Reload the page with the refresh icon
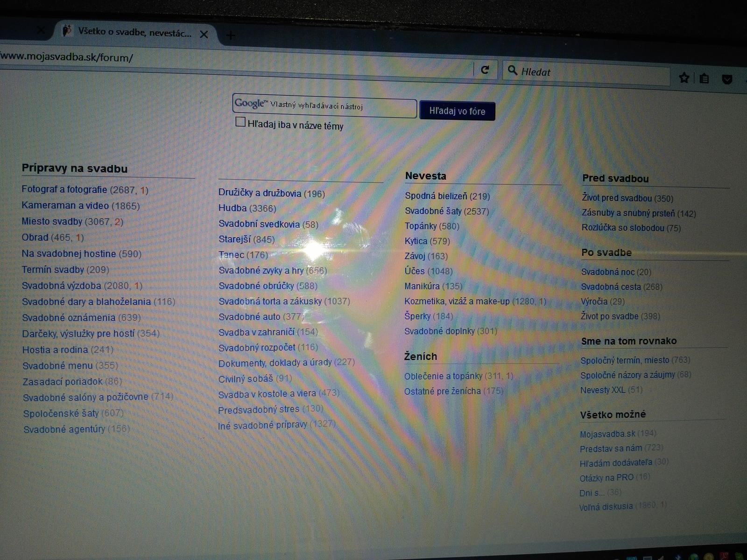Image resolution: width=747 pixels, height=560 pixels. pyautogui.click(x=485, y=70)
